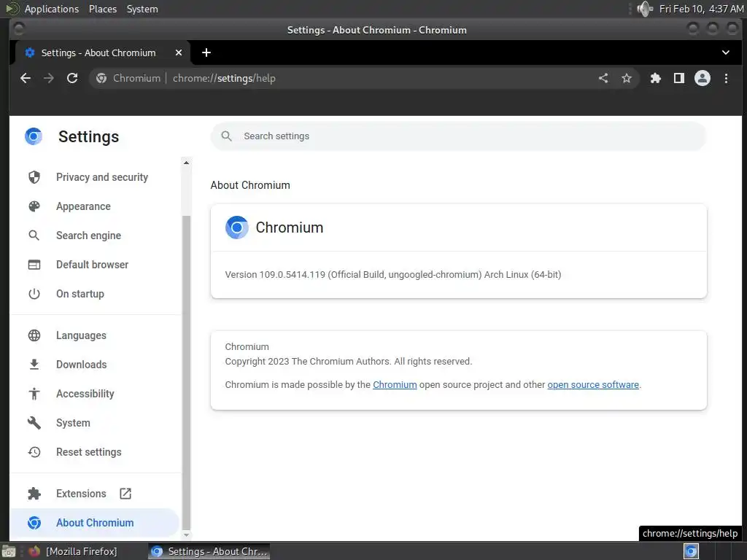Click the Downloads arrow icon
Screen dimensions: 747x560
(x=34, y=365)
